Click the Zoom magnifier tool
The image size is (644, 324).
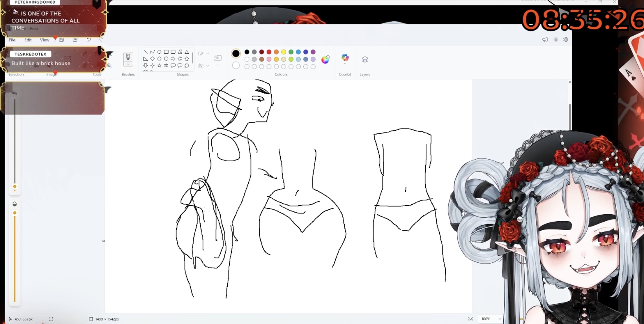click(109, 66)
